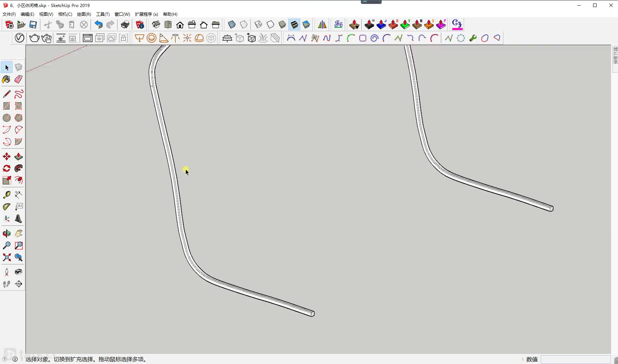Choose the Protractor tool
The width and height of the screenshot is (618, 364).
(7, 207)
